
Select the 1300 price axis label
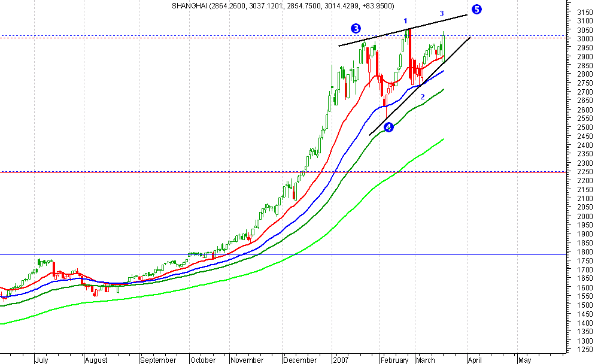[585, 341]
